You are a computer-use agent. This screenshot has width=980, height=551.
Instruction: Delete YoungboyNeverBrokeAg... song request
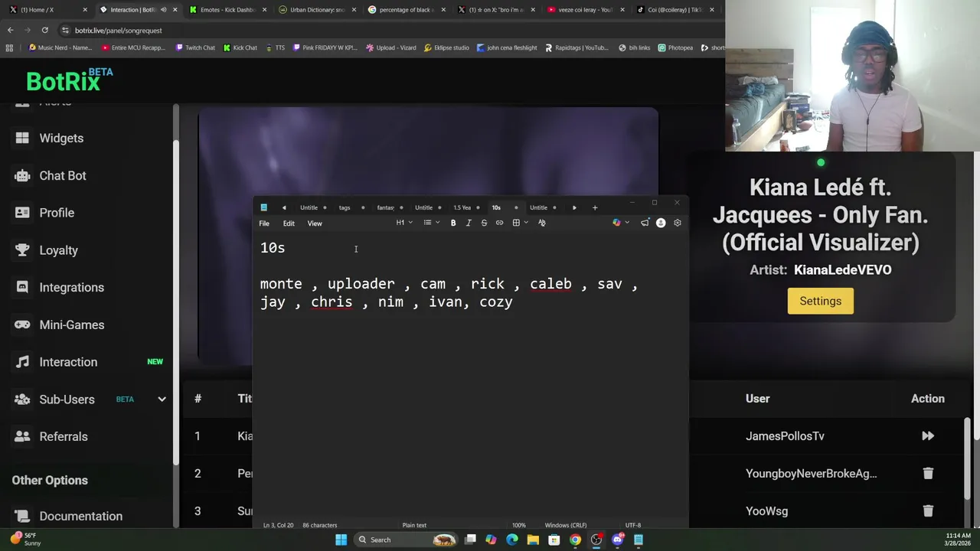point(928,474)
